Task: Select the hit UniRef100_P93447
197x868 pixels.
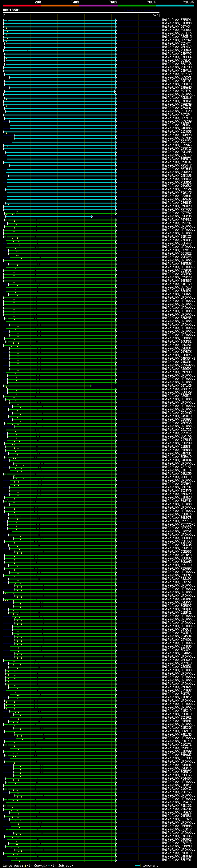Action: 176,165
